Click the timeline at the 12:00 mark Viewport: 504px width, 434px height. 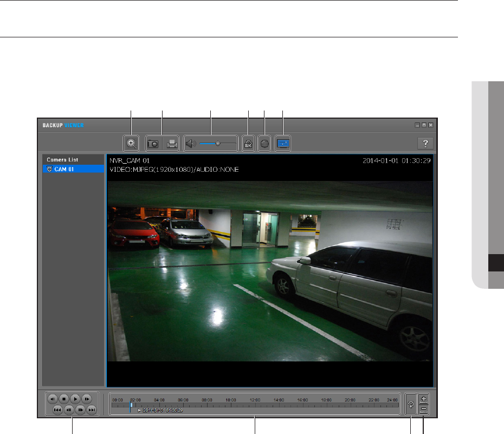255,405
